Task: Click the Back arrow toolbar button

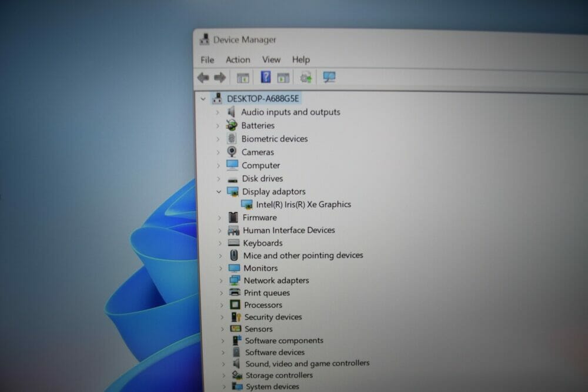Action: tap(203, 78)
